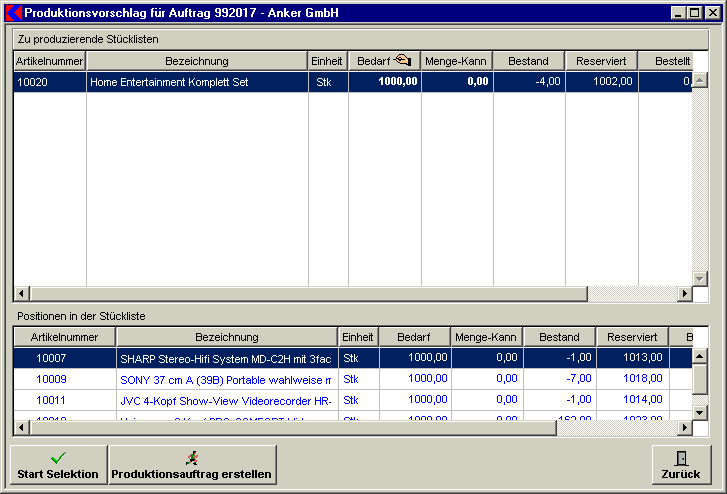The height and width of the screenshot is (494, 727).
Task: Click lower table horizontal scrollbar right arrow
Action: (685, 428)
